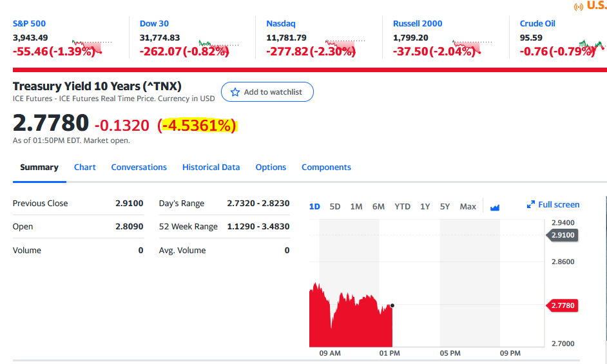Open the Nasdaq index link

point(281,24)
